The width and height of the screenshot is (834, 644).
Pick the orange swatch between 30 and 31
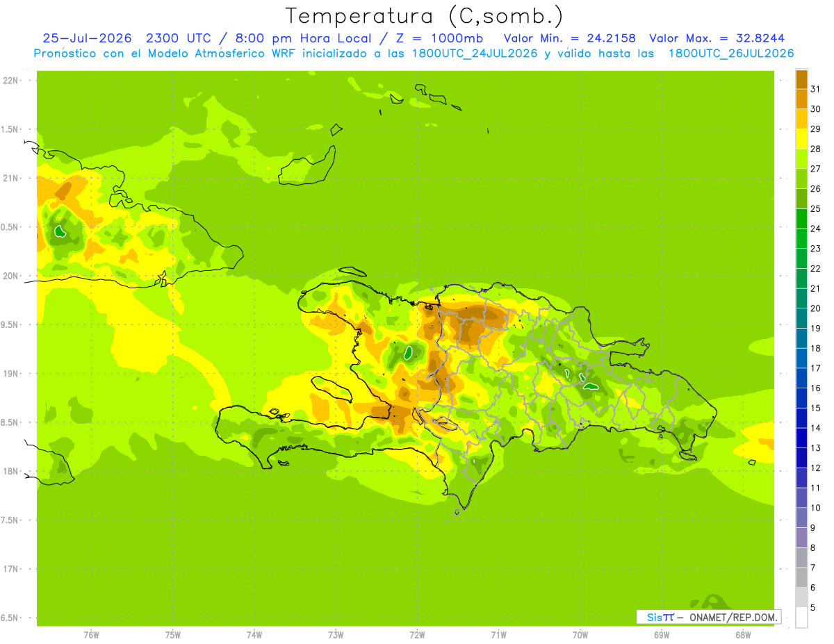point(801,99)
